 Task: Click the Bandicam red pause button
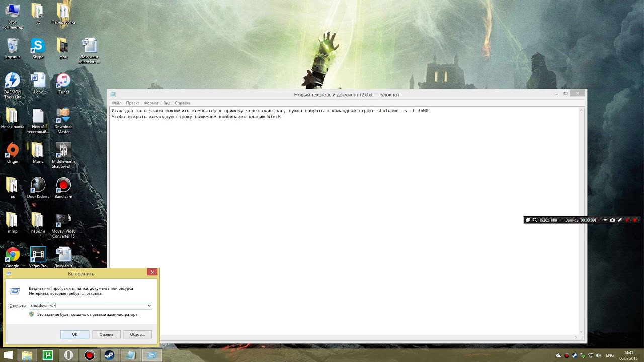click(x=627, y=220)
